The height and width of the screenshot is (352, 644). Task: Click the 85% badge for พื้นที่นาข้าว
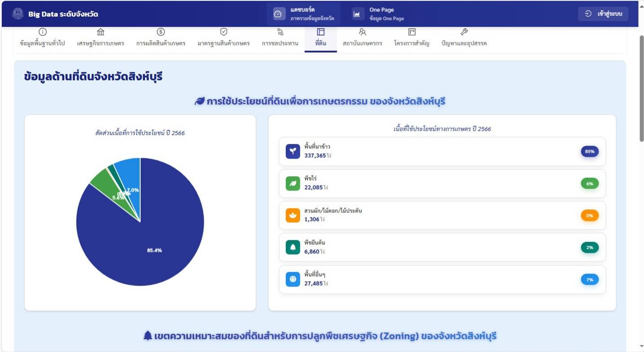click(589, 151)
